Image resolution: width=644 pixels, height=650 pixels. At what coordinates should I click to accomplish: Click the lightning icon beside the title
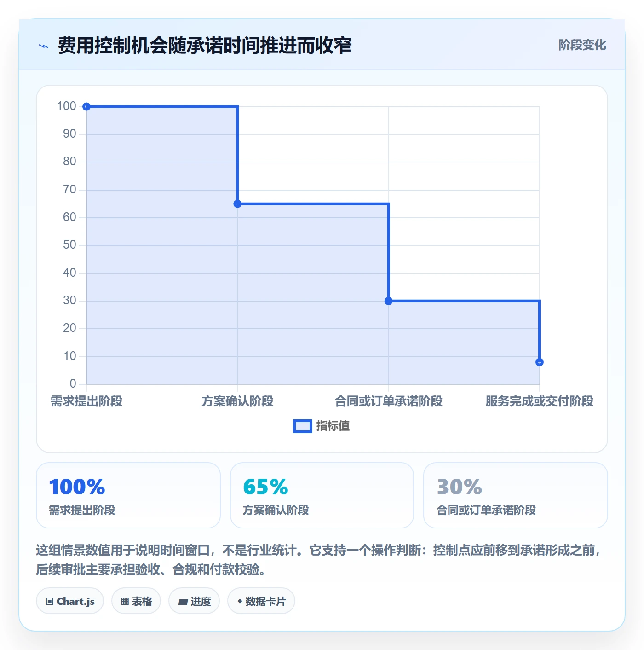tap(44, 46)
